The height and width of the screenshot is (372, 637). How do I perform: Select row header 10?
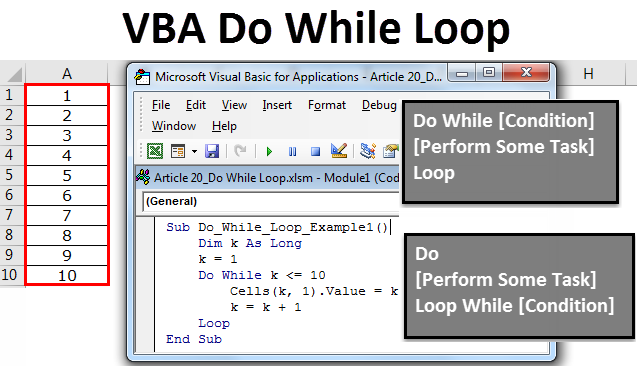(x=9, y=275)
